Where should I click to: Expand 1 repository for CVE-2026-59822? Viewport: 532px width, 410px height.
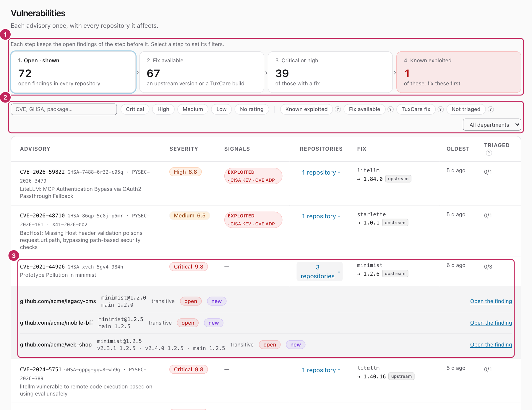[x=321, y=173]
